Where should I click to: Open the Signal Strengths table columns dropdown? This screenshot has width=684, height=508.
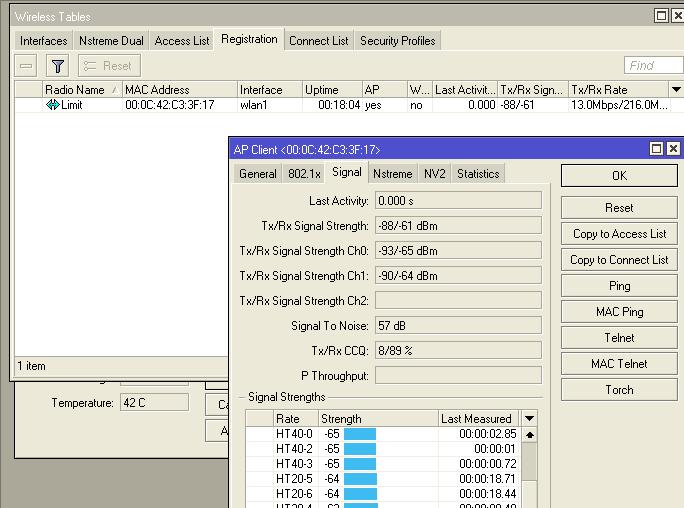point(529,419)
